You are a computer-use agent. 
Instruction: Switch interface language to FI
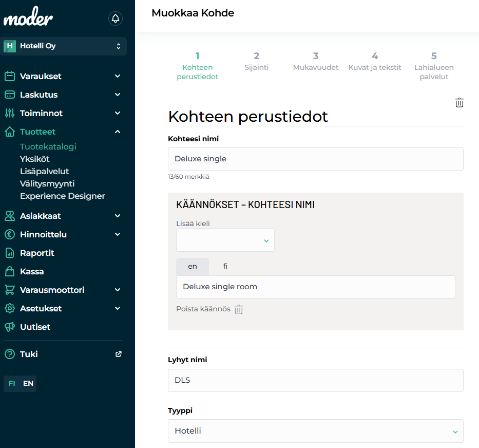pyautogui.click(x=12, y=383)
